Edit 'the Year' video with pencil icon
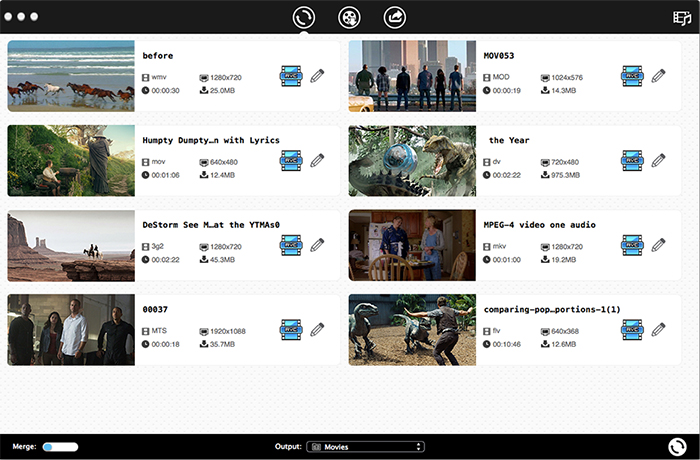 (658, 160)
